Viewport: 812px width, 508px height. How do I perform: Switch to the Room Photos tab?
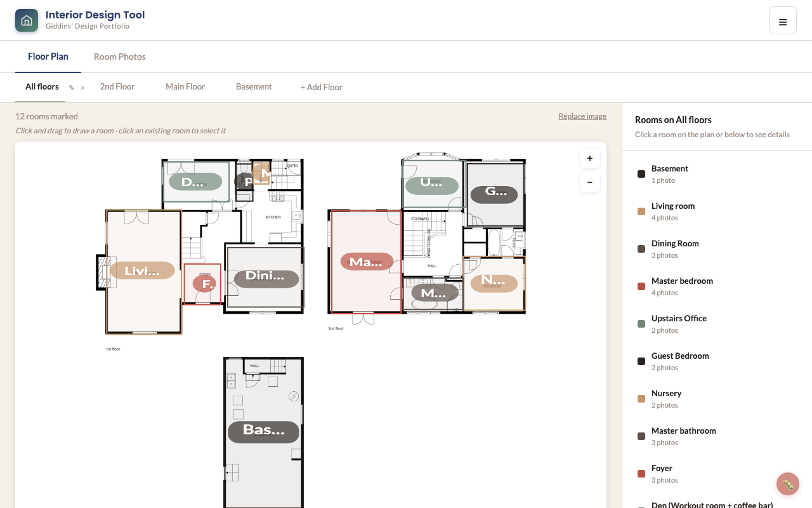pyautogui.click(x=120, y=57)
